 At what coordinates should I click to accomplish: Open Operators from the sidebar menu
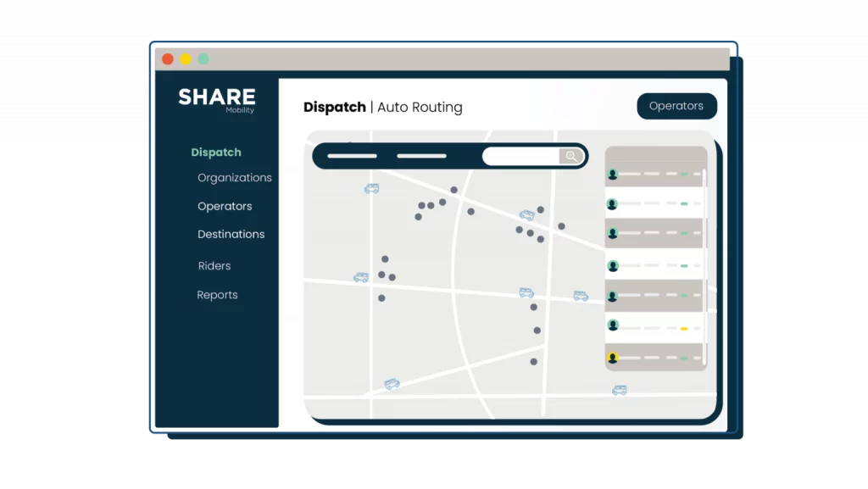225,206
